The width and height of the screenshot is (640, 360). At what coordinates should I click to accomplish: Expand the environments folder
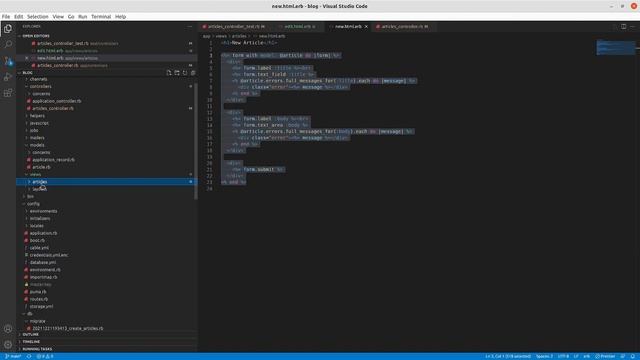(x=43, y=211)
